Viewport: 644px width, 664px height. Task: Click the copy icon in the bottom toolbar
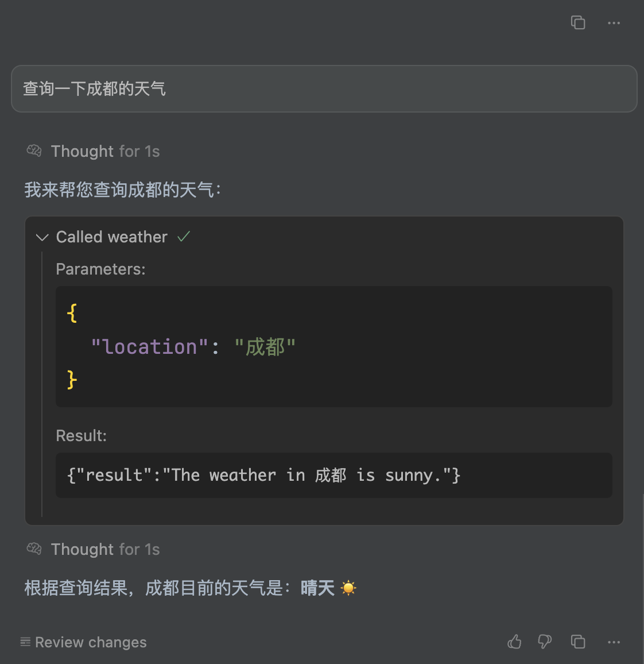click(x=578, y=642)
